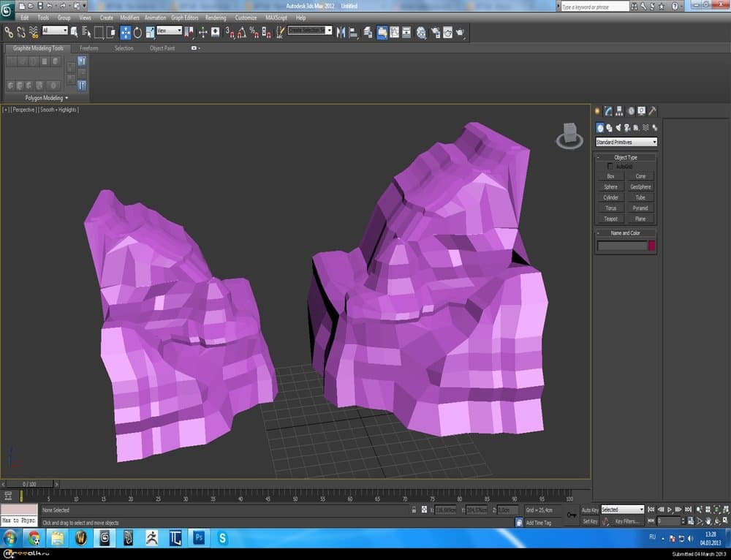Enable the AutoGrid checkbox

[610, 167]
